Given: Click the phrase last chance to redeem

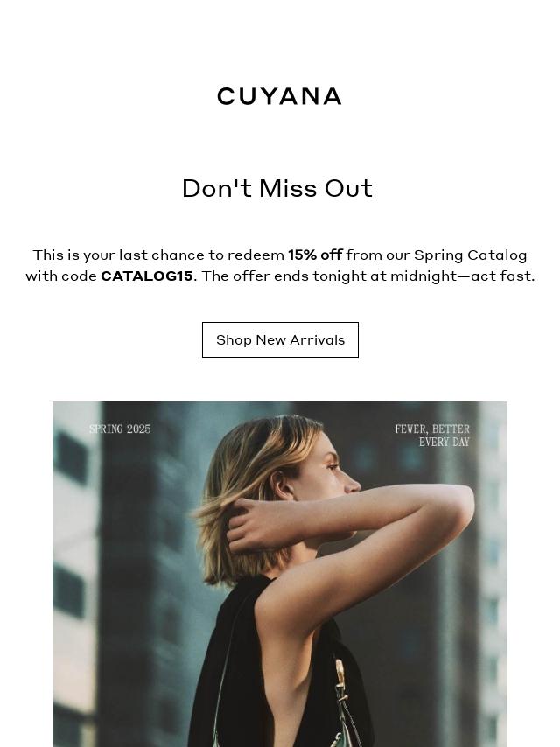Looking at the screenshot, I should 201,255.
